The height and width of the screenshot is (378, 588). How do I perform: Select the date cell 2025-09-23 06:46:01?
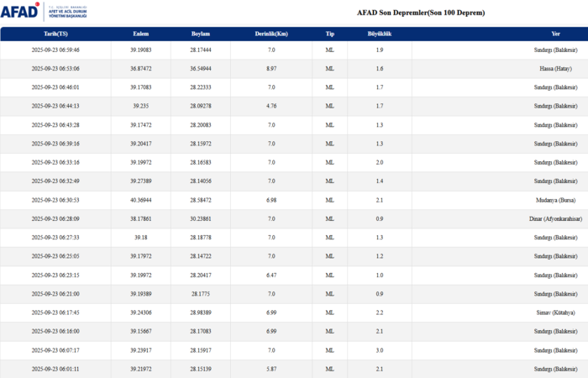[55, 87]
